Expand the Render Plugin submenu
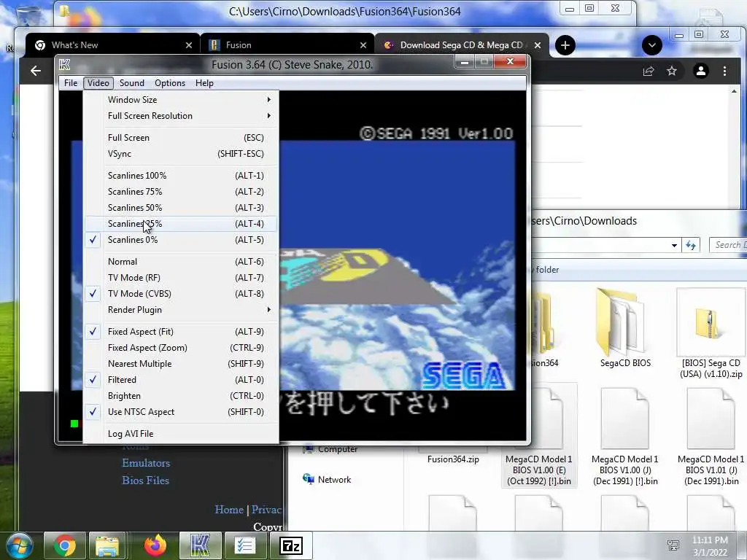 tap(181, 310)
